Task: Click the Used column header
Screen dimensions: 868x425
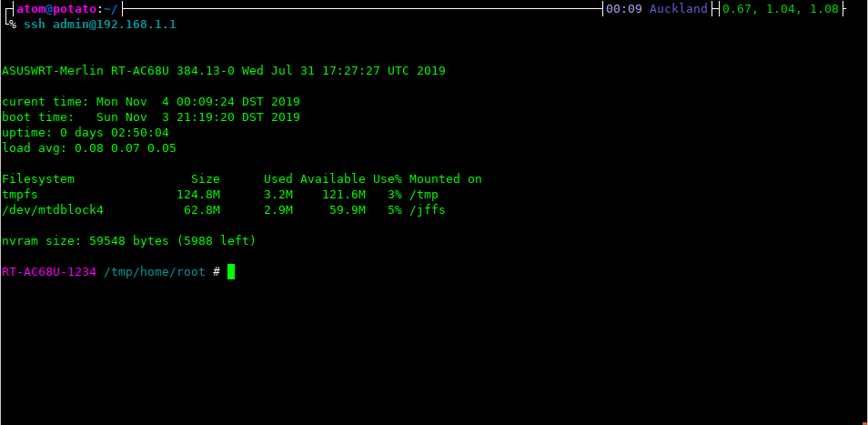Action: [278, 179]
